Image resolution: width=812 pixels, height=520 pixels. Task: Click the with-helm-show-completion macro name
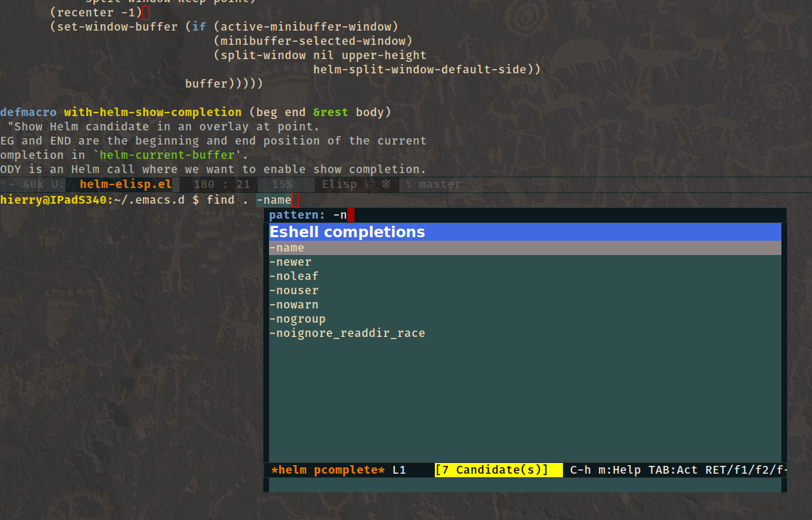pyautogui.click(x=153, y=113)
